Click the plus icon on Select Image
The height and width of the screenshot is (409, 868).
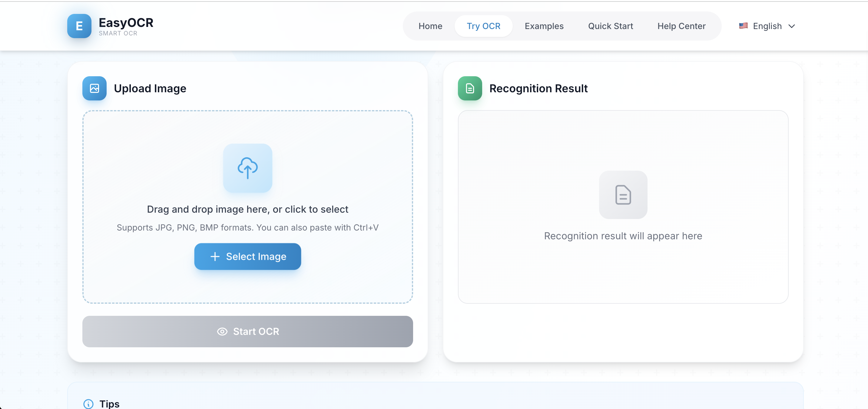coord(215,257)
